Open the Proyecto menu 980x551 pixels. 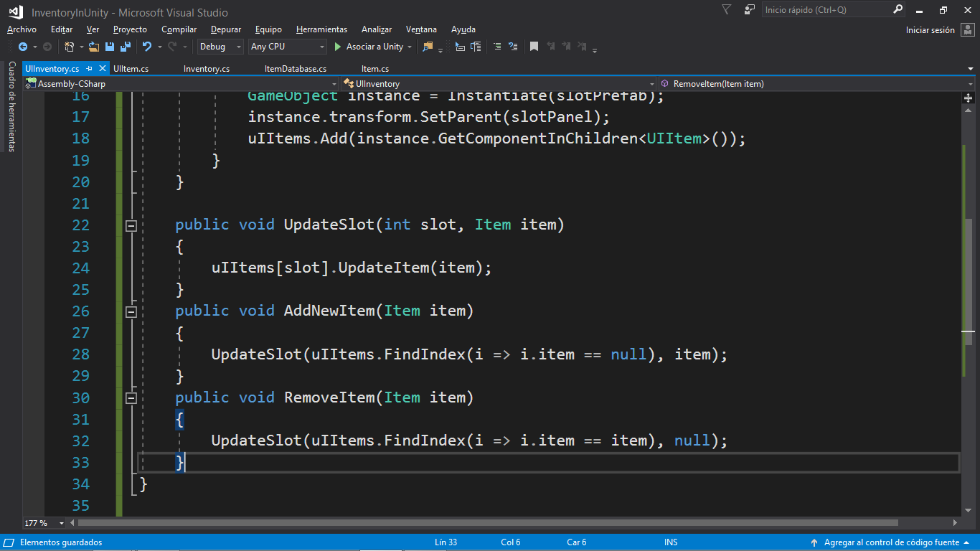pyautogui.click(x=130, y=29)
